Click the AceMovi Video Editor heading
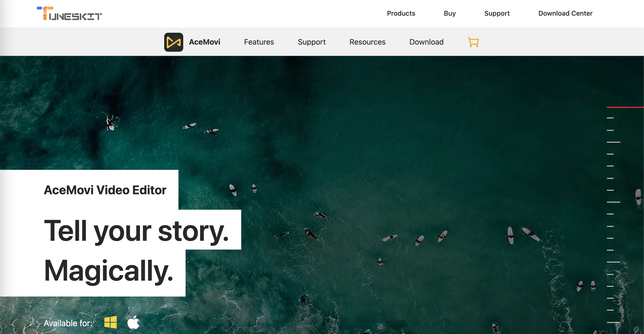The height and width of the screenshot is (334, 644). click(x=105, y=190)
